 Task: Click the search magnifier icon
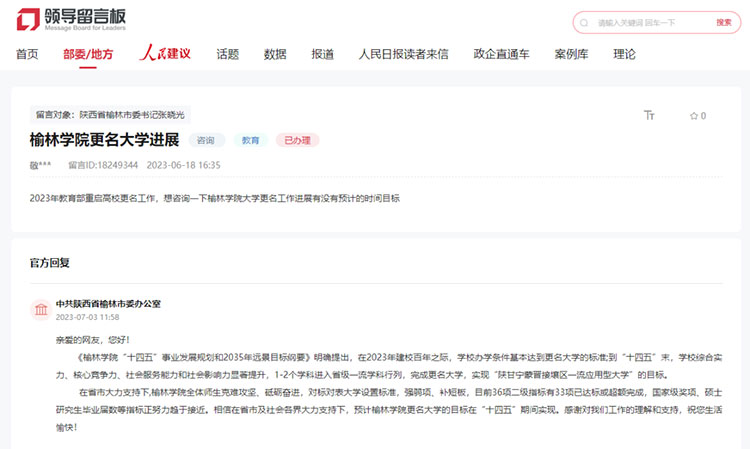pos(584,22)
